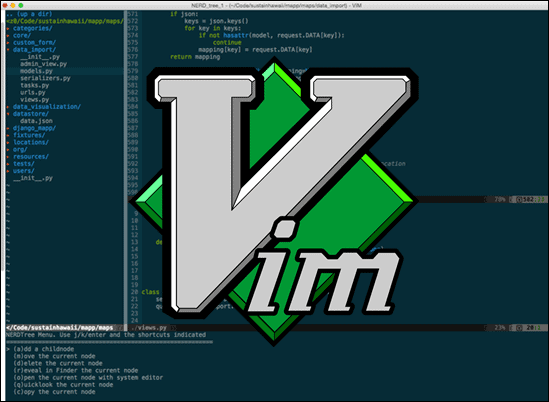Expand the custom_form/ folder arrow
The height and width of the screenshot is (402, 549).
[x=8, y=42]
